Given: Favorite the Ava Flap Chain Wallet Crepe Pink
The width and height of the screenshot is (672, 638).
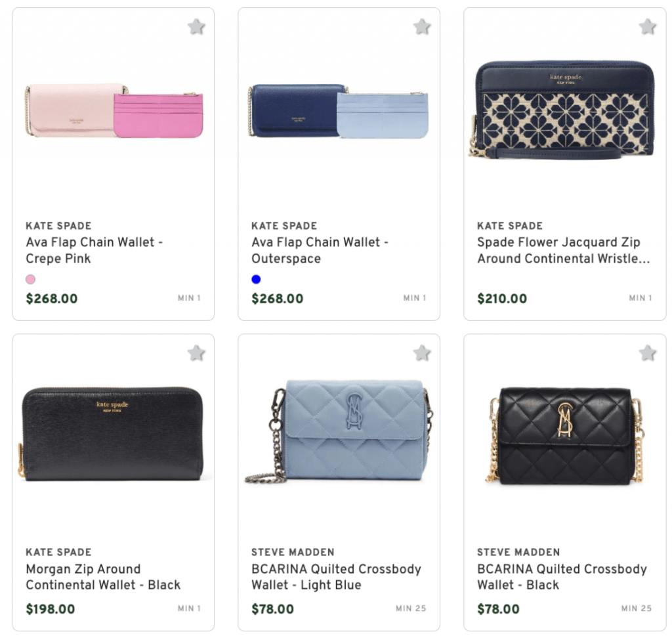Looking at the screenshot, I should coord(196,27).
